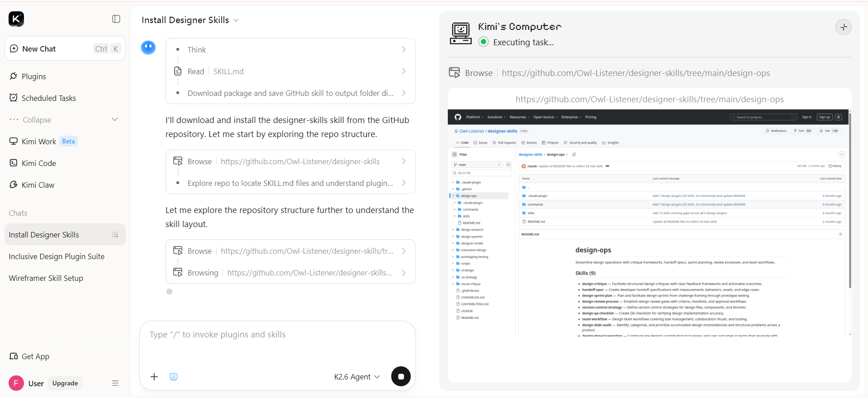Open the Insights tab in the preview
This screenshot has height=398, width=868.
coord(610,142)
